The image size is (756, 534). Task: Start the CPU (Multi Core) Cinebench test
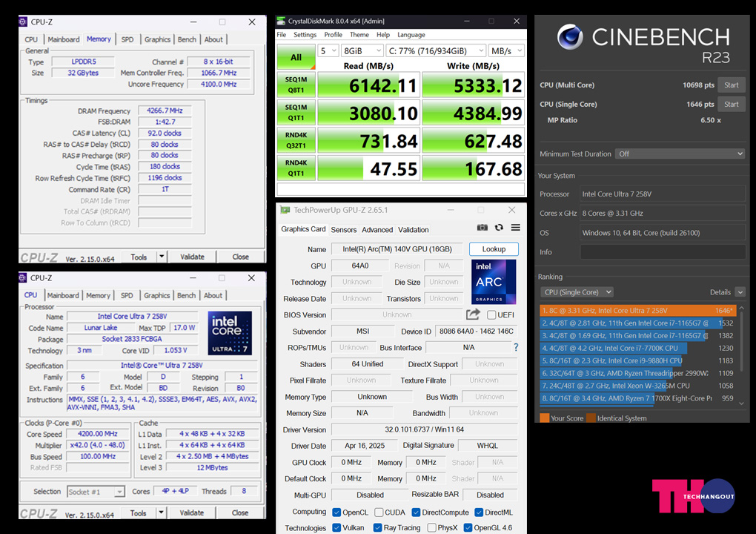coord(732,85)
